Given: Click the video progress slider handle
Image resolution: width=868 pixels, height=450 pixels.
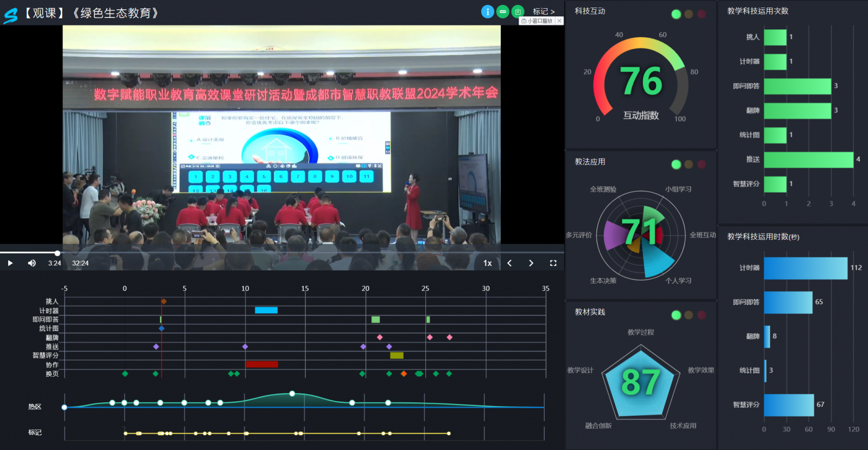Looking at the screenshot, I should 57,253.
